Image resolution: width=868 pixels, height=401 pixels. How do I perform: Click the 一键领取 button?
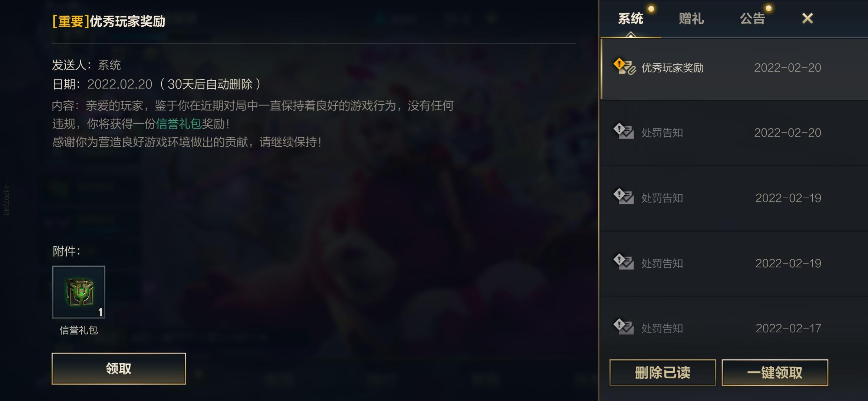pos(775,372)
